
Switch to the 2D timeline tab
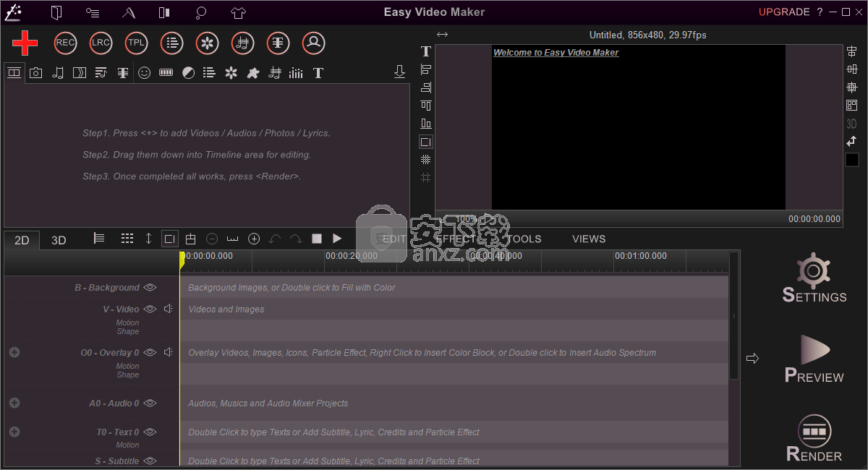[x=22, y=240]
